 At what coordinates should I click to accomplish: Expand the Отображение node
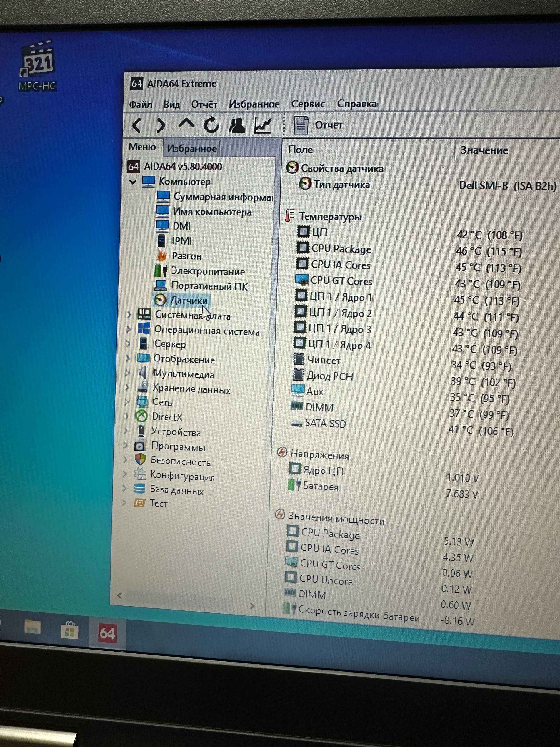(128, 358)
